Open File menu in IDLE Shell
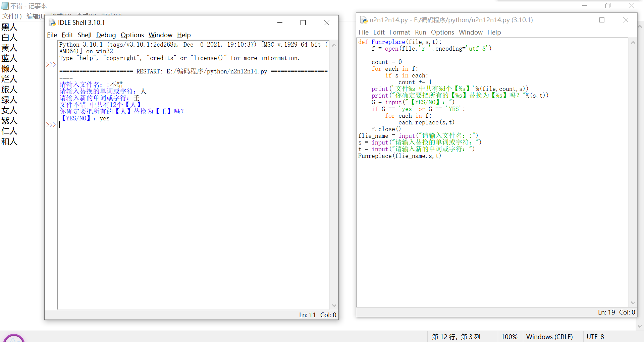 pyautogui.click(x=52, y=35)
